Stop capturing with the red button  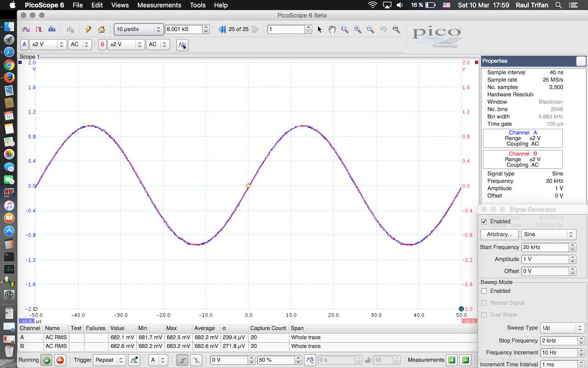(x=60, y=360)
